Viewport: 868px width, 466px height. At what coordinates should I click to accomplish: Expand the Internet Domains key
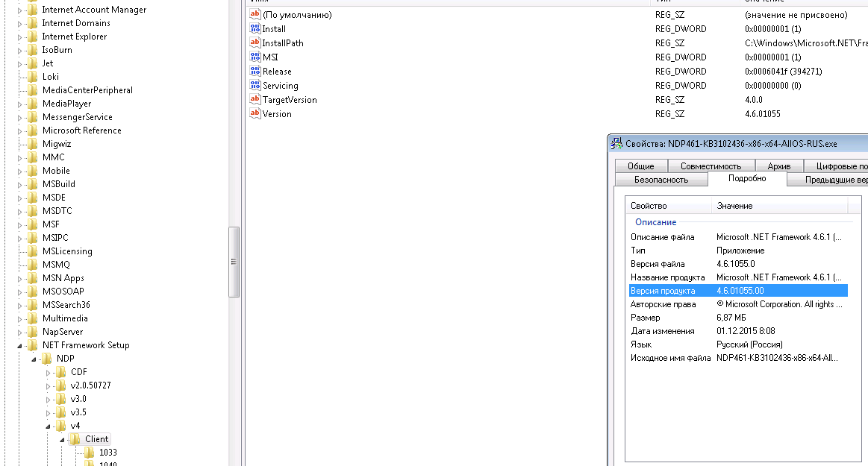pos(19,24)
